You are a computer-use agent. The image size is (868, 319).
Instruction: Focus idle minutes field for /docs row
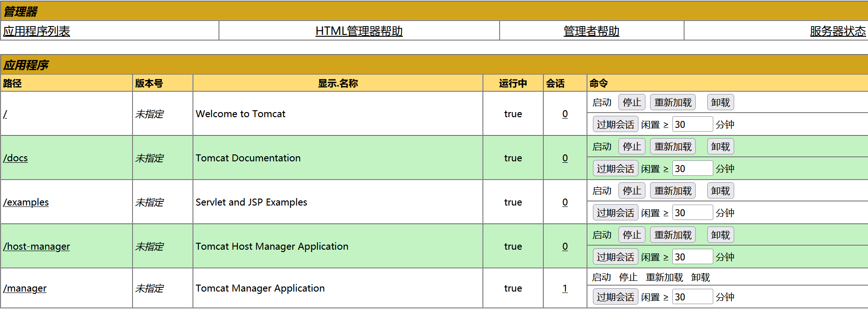coord(692,168)
